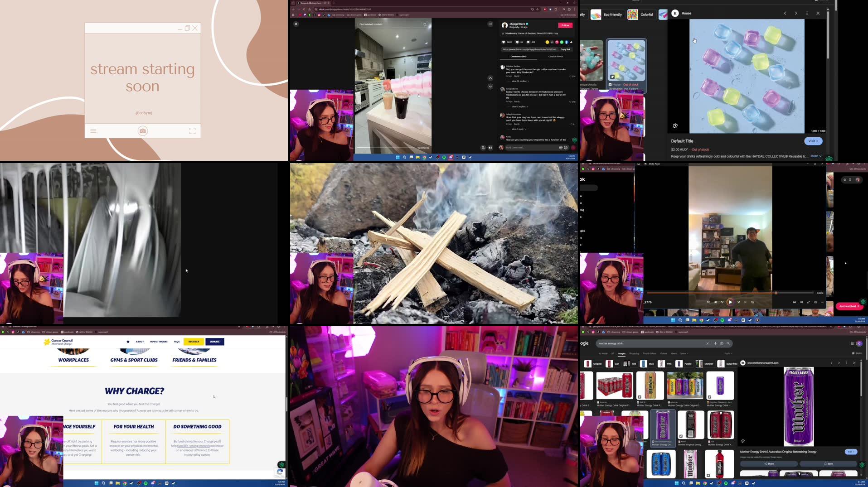Click the voice search microphone icon
The width and height of the screenshot is (868, 487).
[x=716, y=343]
